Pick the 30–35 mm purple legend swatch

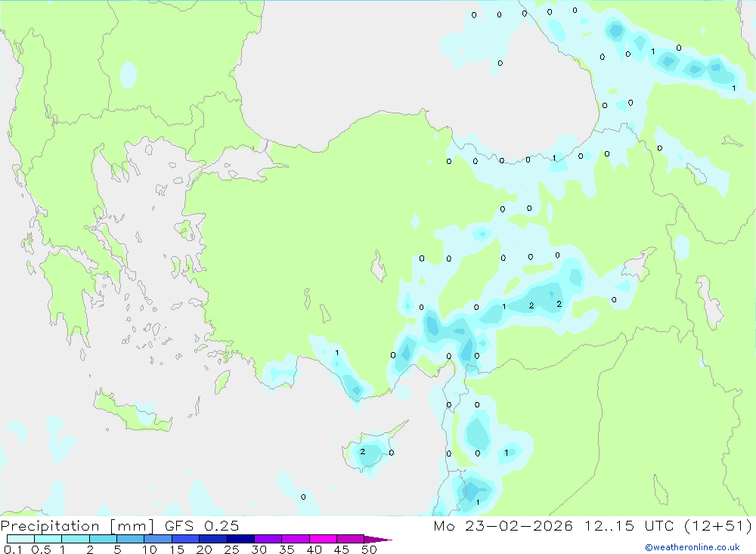[x=268, y=539]
